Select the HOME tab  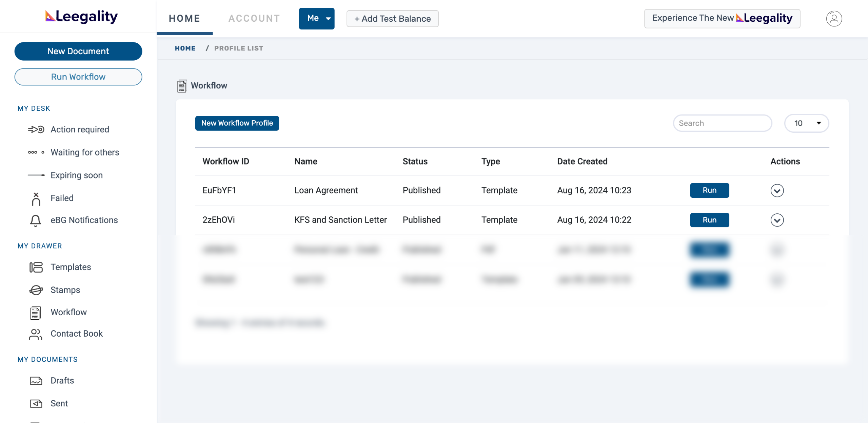(x=184, y=18)
